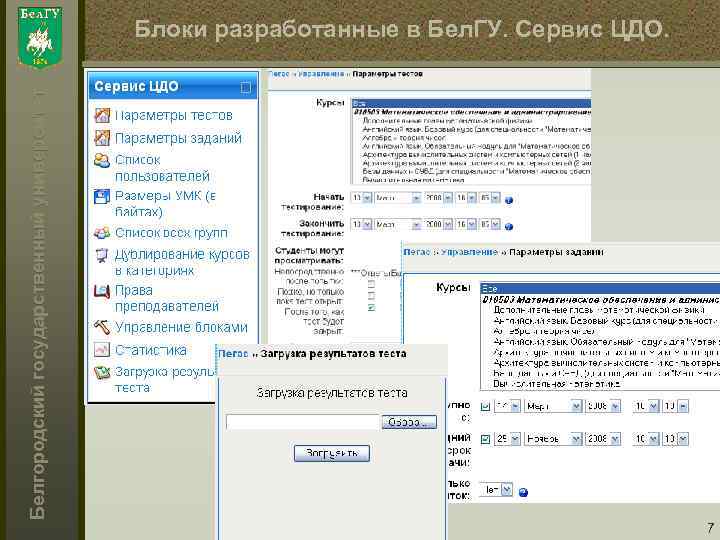The height and width of the screenshot is (540, 720).
Task: Open Дублирование курсов в категориях link
Action: tap(182, 262)
